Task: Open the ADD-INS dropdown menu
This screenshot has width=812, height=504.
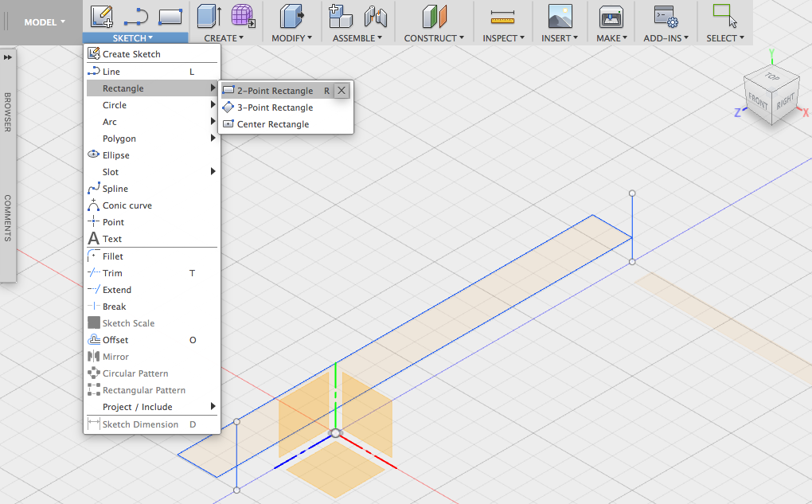Action: (x=666, y=37)
